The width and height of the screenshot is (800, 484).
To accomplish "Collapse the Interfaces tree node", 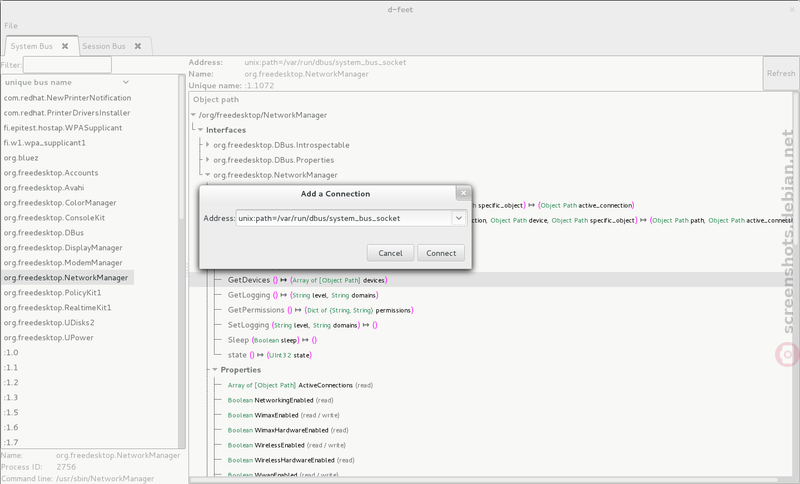I will (x=201, y=130).
